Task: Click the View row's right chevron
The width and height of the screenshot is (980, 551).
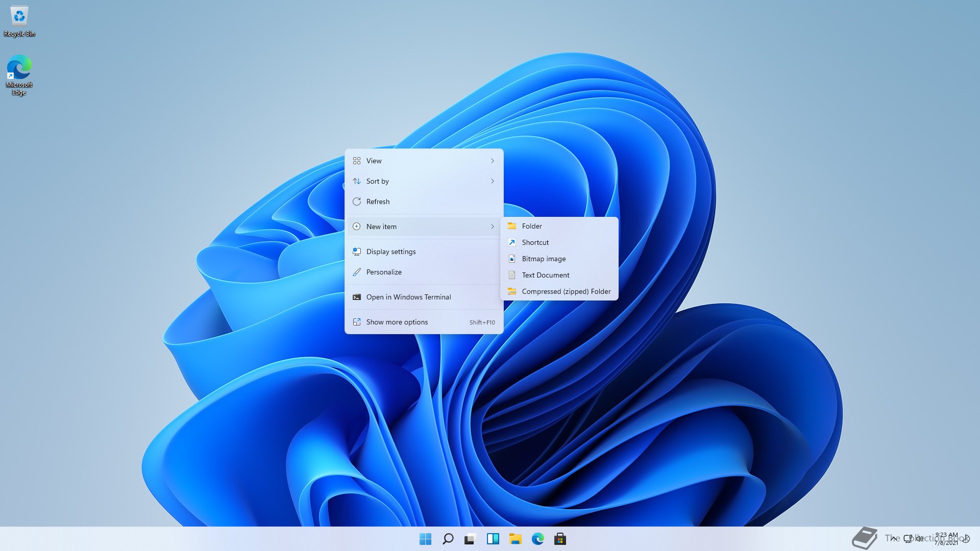Action: pyautogui.click(x=493, y=161)
